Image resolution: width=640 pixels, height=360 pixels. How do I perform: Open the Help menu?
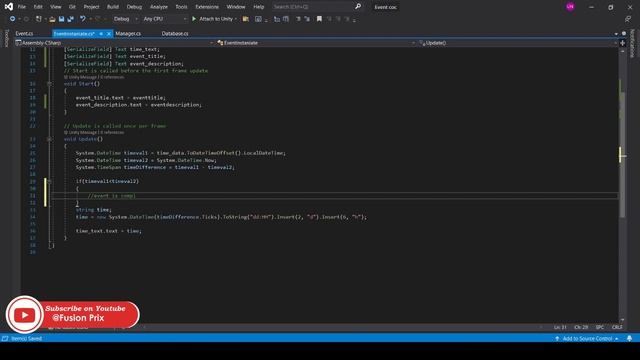(258, 7)
